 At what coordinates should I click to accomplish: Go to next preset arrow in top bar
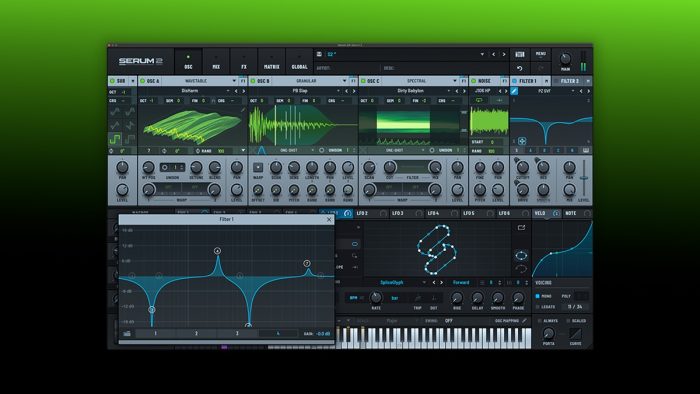(x=504, y=54)
